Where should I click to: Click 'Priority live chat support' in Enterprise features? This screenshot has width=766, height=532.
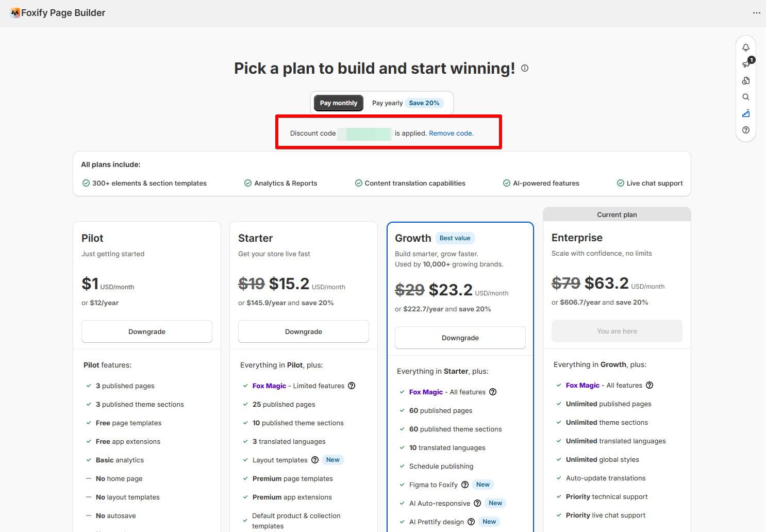(606, 515)
